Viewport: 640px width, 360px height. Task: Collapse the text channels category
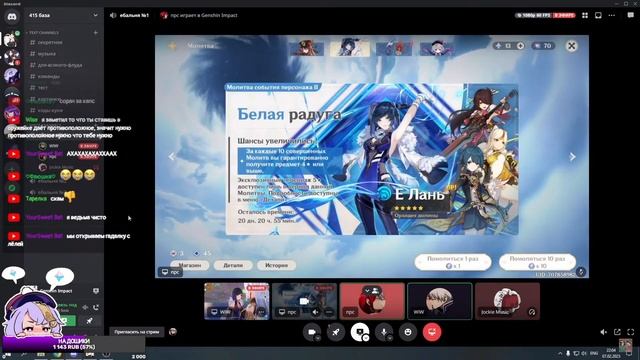44,32
